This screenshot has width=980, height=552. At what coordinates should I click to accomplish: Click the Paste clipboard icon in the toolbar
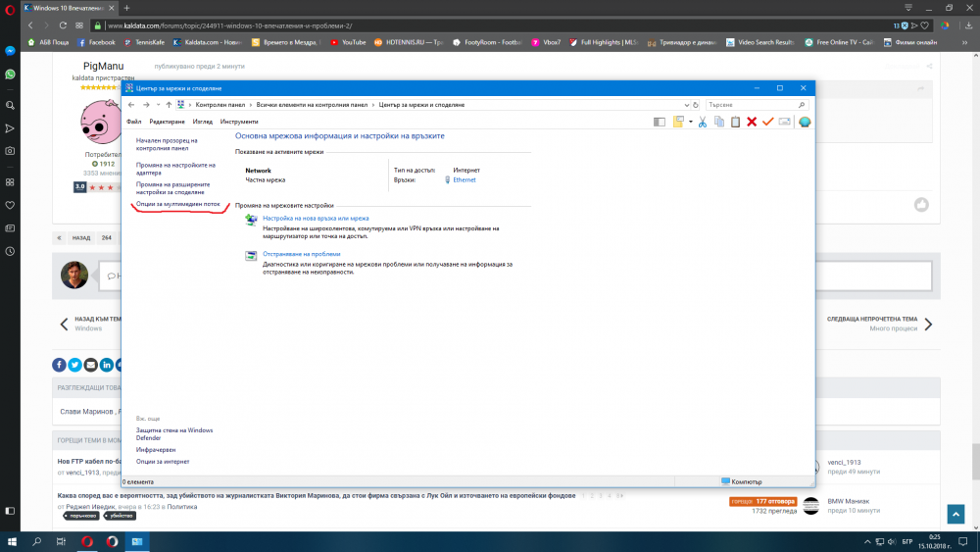pos(736,122)
